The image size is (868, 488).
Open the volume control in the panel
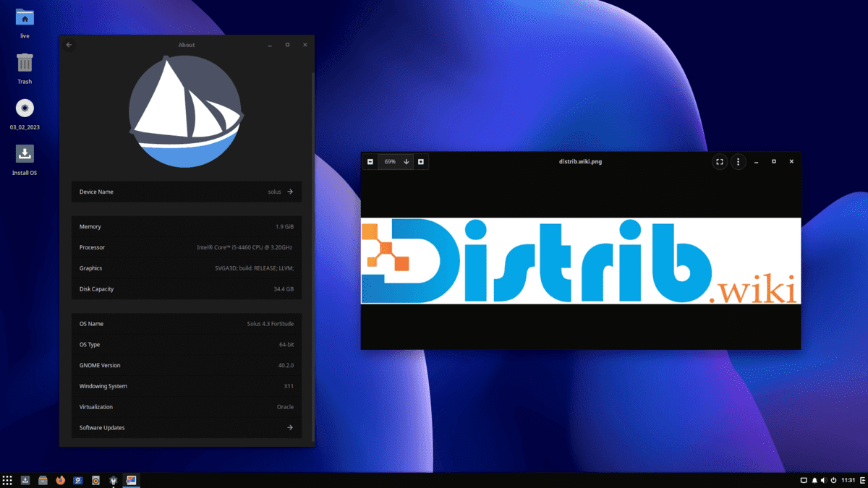(x=824, y=480)
